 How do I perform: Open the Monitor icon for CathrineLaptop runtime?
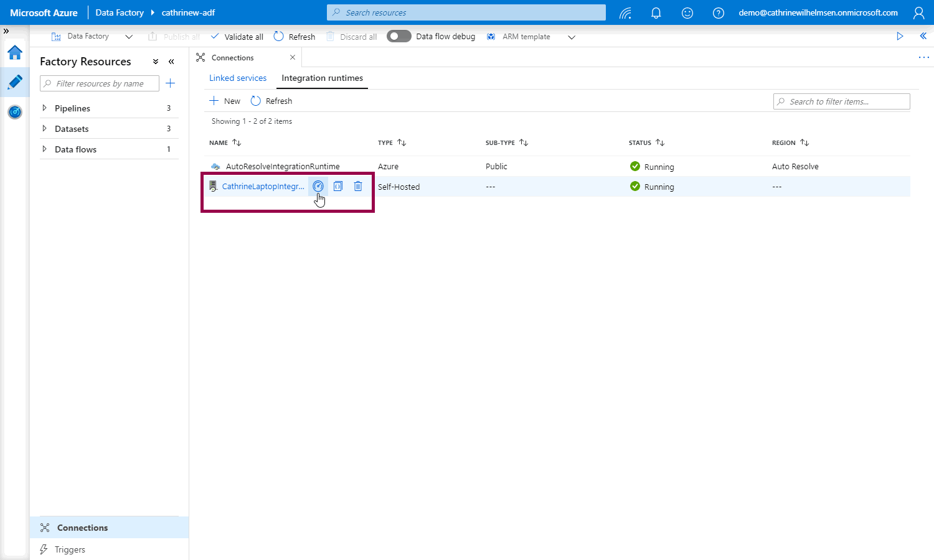(318, 186)
